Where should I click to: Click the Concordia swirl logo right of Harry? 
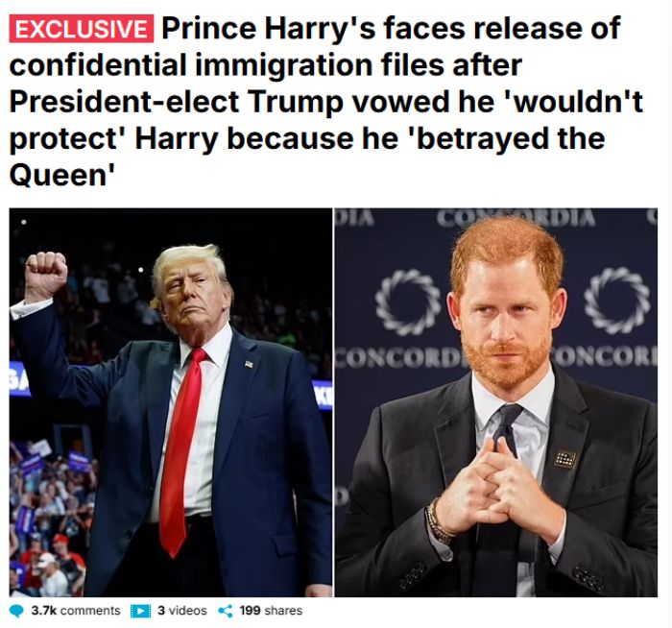tap(616, 300)
